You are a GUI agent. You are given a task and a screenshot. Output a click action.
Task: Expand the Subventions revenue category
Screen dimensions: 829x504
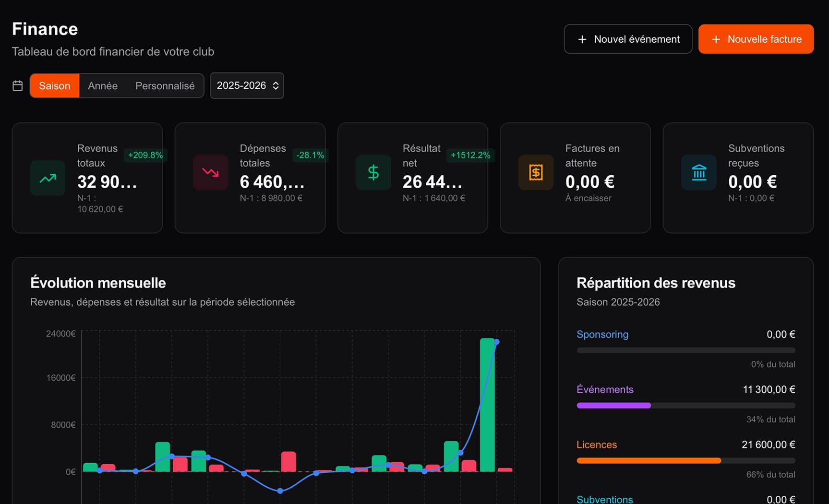tap(605, 499)
